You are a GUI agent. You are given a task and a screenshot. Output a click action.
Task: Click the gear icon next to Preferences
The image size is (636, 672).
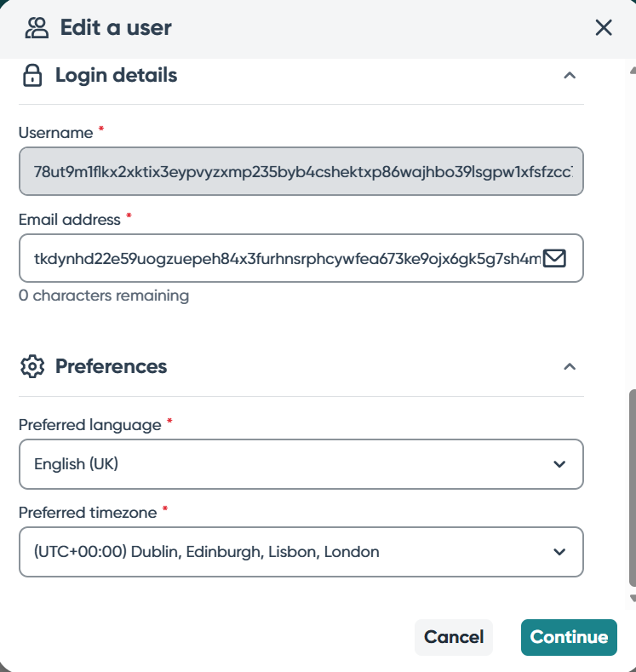coord(32,366)
